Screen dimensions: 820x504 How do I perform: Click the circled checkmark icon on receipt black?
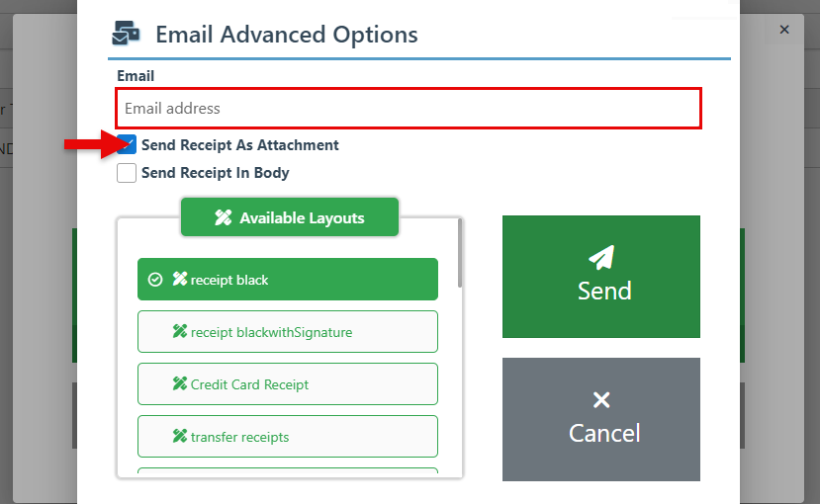[x=155, y=280]
